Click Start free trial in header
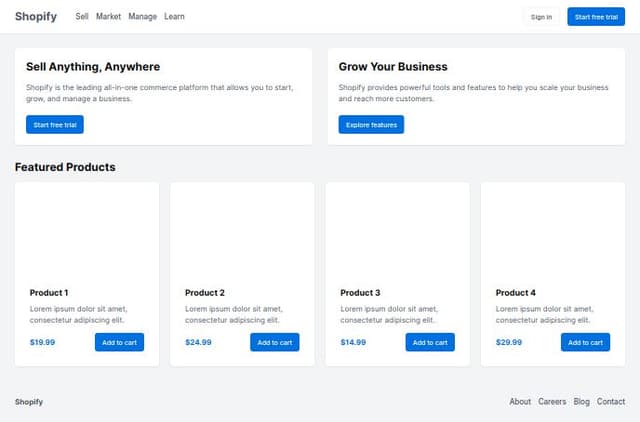Viewport: 640px width, 422px height. 596,17
